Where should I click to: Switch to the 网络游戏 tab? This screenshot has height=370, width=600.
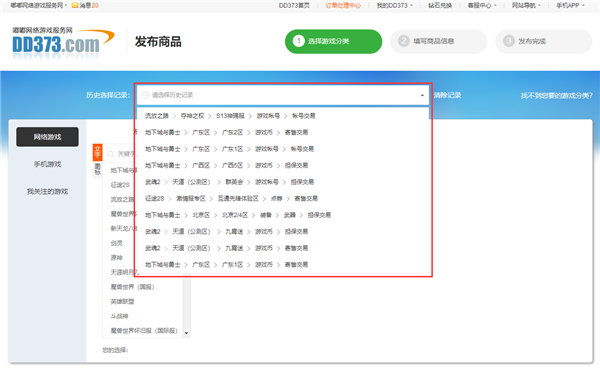47,137
